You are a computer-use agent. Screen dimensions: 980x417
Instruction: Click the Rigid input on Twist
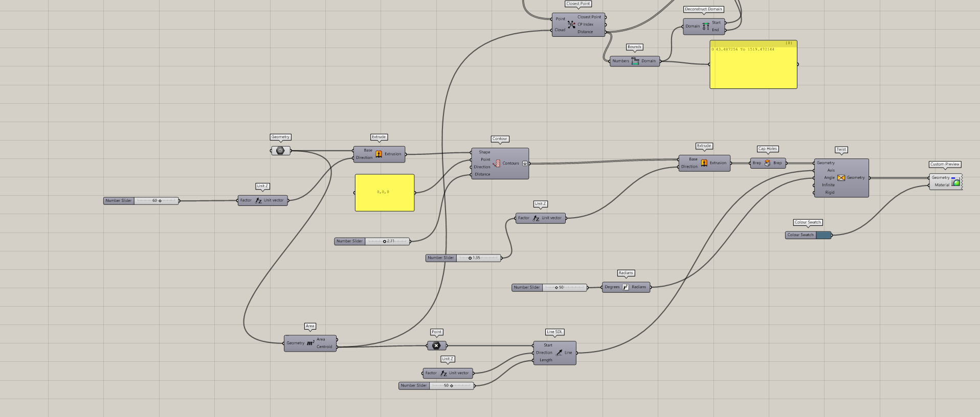[x=830, y=193]
